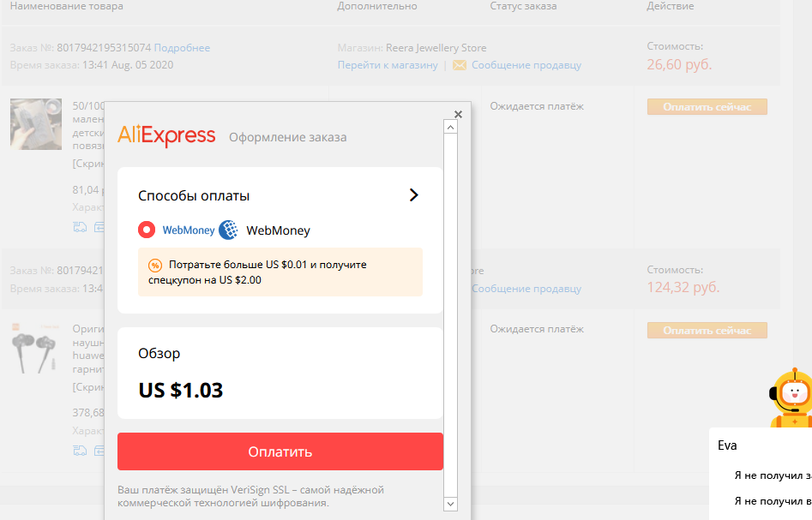Click Сообщение продавцу in second order
The width and height of the screenshot is (812, 520).
coord(526,289)
